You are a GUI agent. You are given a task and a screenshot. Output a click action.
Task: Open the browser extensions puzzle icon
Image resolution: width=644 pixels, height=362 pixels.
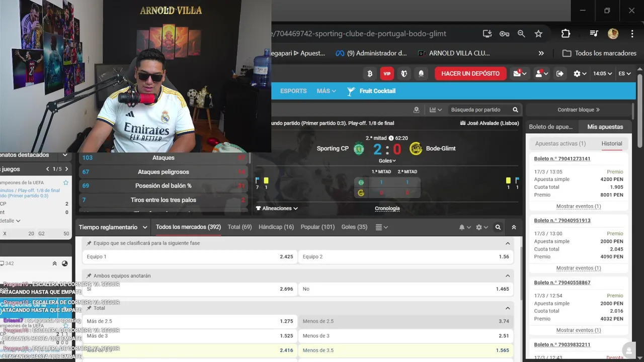pyautogui.click(x=566, y=34)
